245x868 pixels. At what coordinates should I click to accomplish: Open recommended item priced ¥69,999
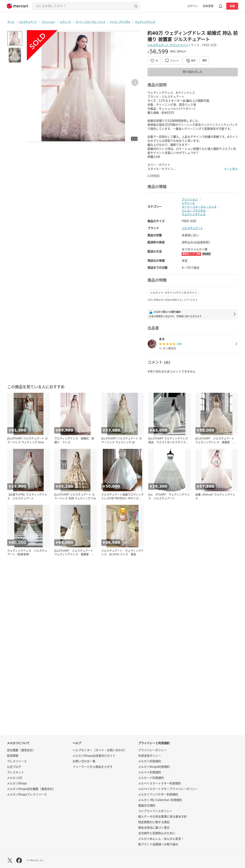(76, 418)
